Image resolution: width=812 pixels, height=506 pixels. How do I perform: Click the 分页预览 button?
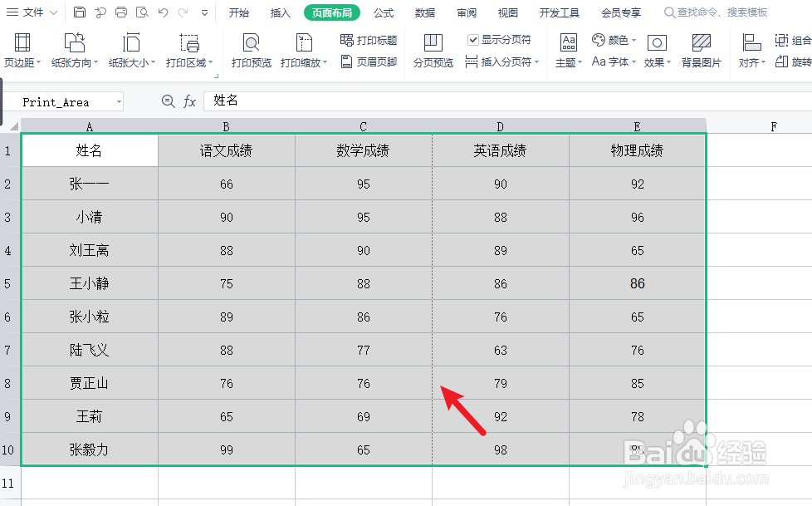(x=433, y=50)
